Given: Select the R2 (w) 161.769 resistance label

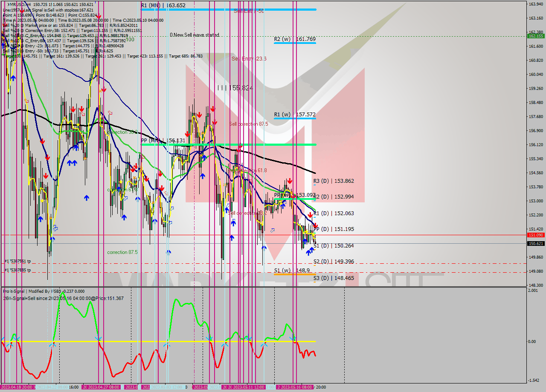Looking at the screenshot, I should tap(295, 39).
